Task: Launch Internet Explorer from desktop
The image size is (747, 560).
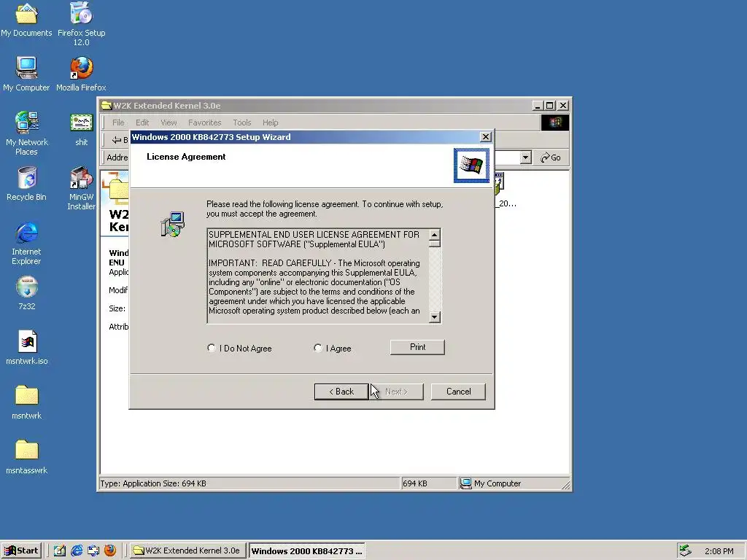Action: pyautogui.click(x=26, y=243)
